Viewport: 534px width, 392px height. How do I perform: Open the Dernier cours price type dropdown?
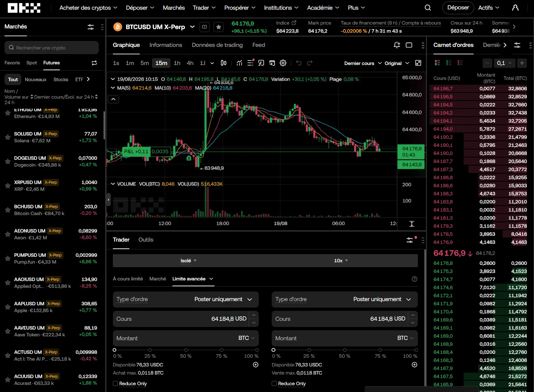(x=363, y=63)
